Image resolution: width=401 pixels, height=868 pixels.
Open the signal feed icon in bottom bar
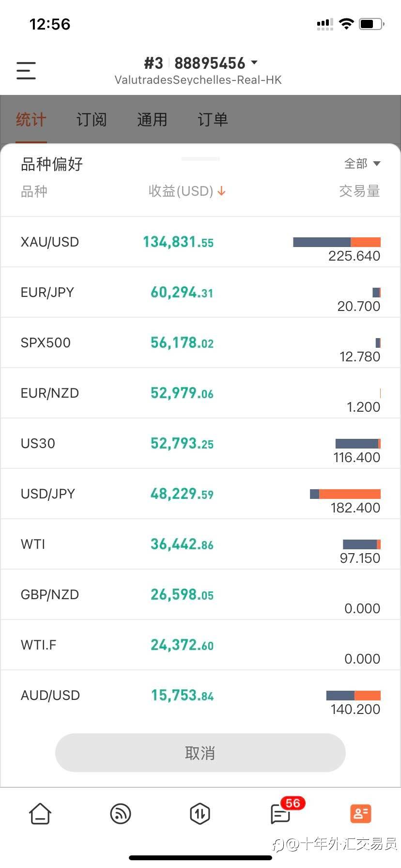pos(121,813)
